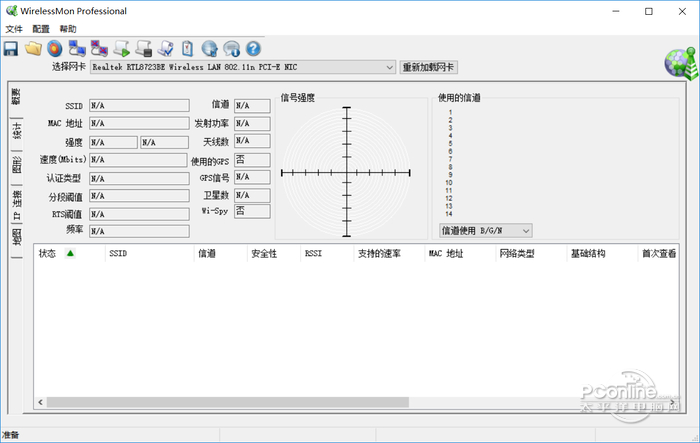Click the speech bubble info icon
Image resolution: width=700 pixels, height=443 pixels.
click(x=232, y=49)
